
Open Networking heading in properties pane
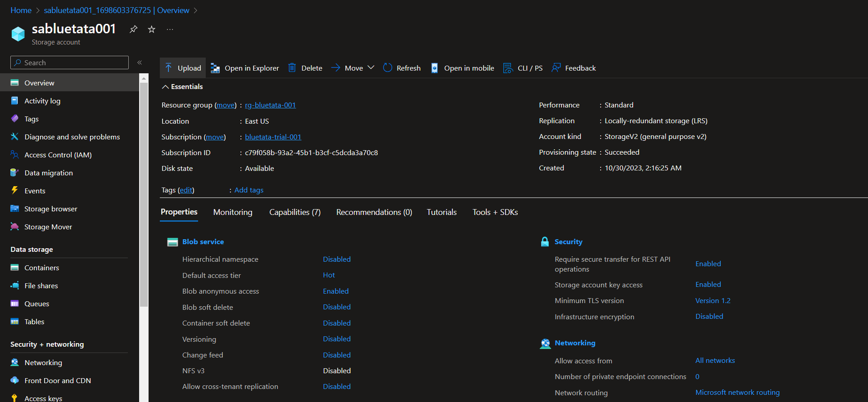click(x=575, y=343)
